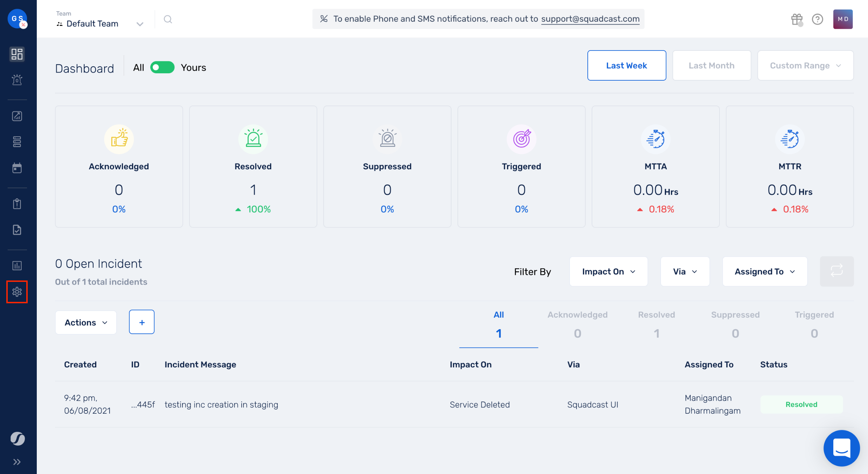Viewport: 868px width, 474px height.
Task: Open the Schedules calendar icon
Action: coord(17,168)
